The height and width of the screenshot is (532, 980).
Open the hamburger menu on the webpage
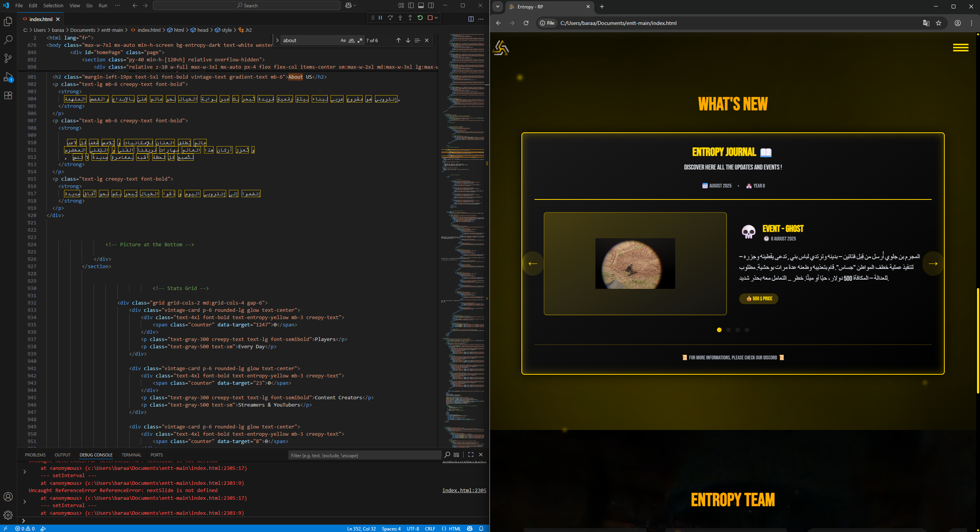(960, 48)
